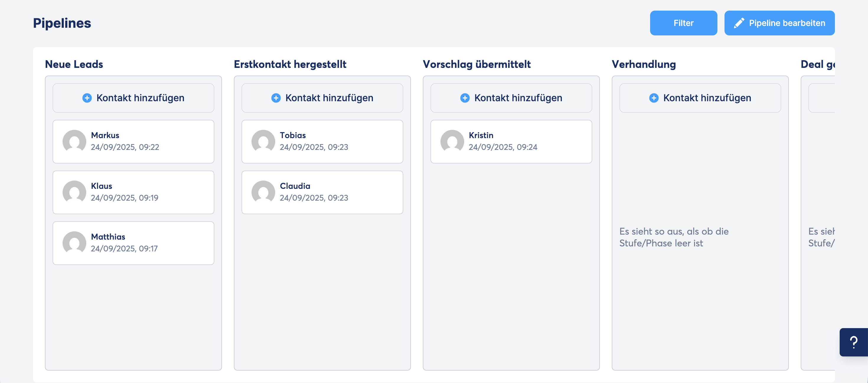The height and width of the screenshot is (383, 868).
Task: Click the plus icon in Neue Leads column
Action: point(87,98)
